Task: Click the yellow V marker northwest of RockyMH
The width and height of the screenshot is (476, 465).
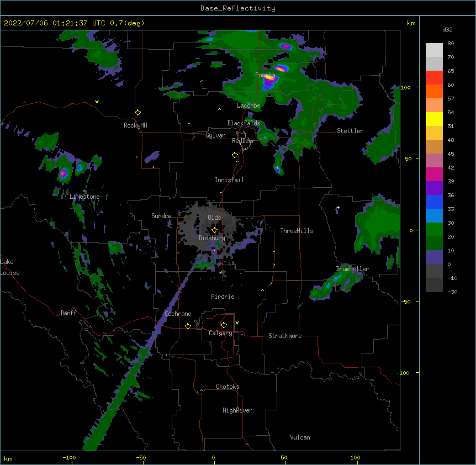Action: click(97, 102)
